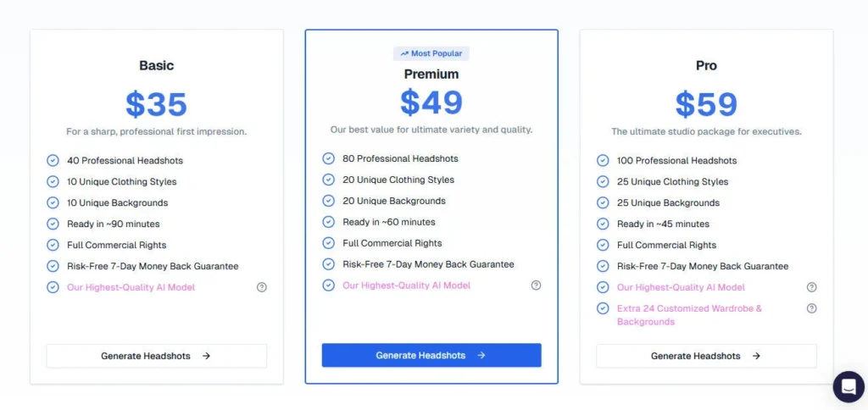Click the $59 Pro price
Image resolution: width=868 pixels, height=410 pixels.
click(x=706, y=104)
